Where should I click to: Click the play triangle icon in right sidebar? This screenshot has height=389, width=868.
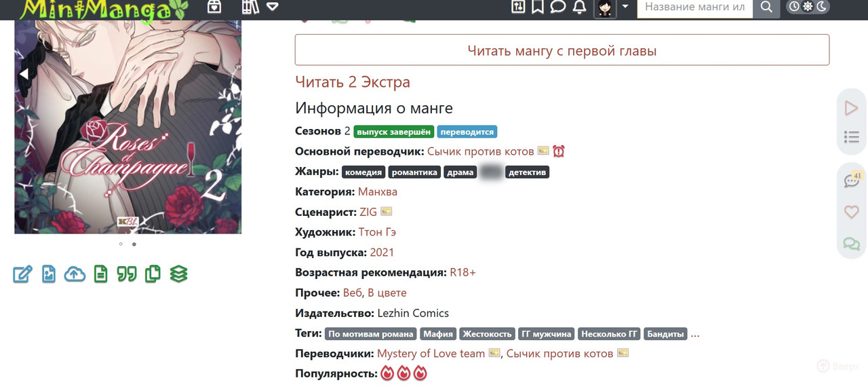[851, 108]
